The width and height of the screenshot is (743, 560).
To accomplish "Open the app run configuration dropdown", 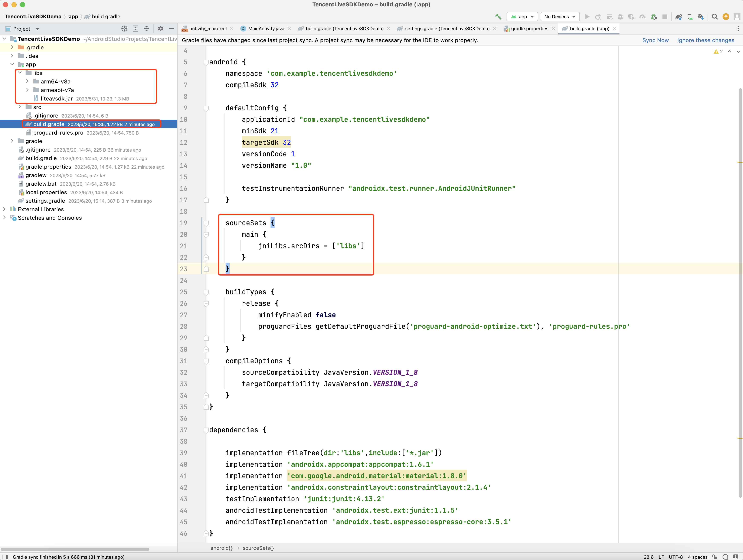I will point(523,16).
